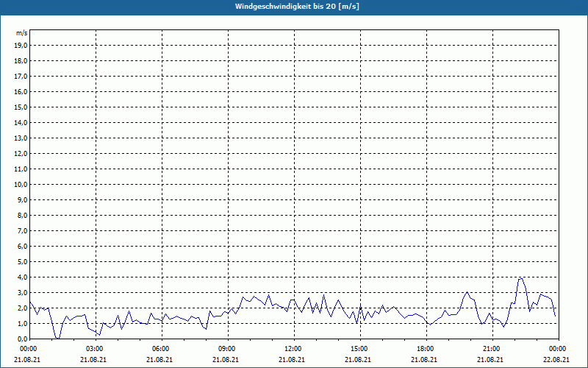Image resolution: width=588 pixels, height=368 pixels.
Task: Click the '21.08.21' date under 15:00
Action: pos(358,359)
